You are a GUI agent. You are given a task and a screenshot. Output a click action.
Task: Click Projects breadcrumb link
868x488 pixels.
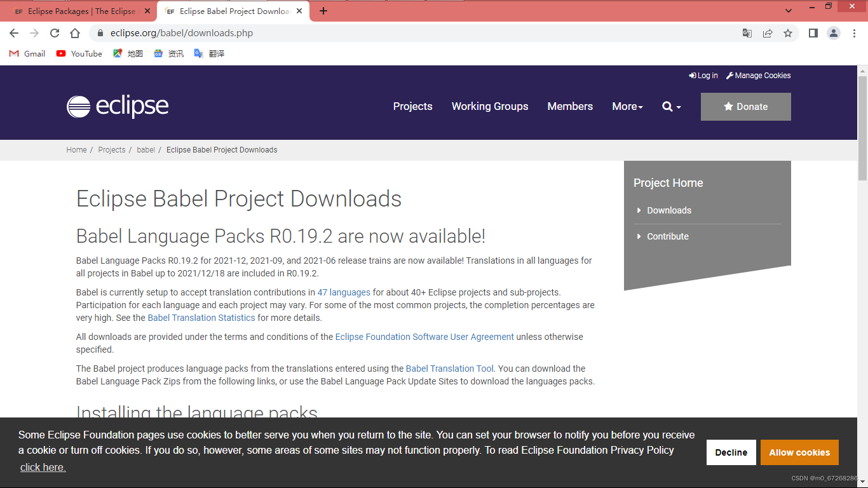112,150
